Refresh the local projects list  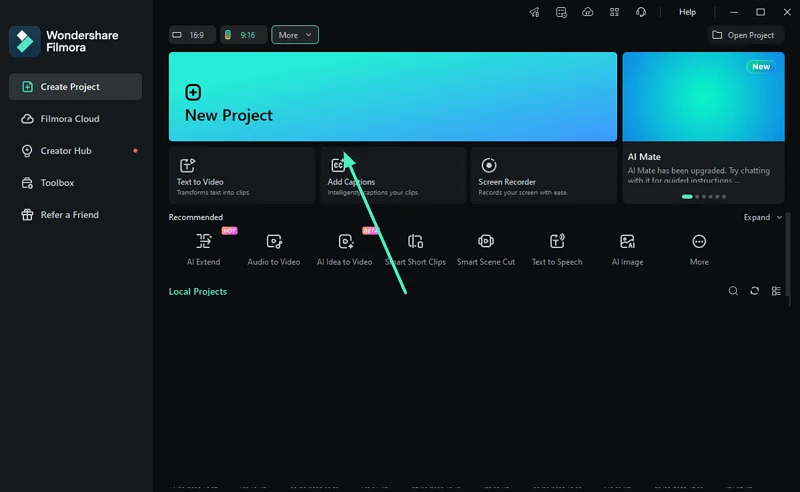coord(755,291)
